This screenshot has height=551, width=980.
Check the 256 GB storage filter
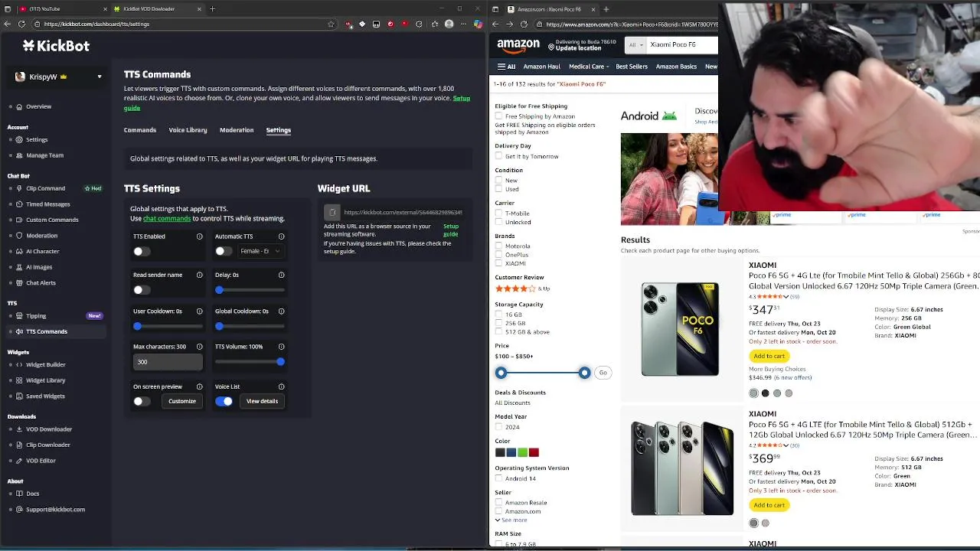coord(499,323)
